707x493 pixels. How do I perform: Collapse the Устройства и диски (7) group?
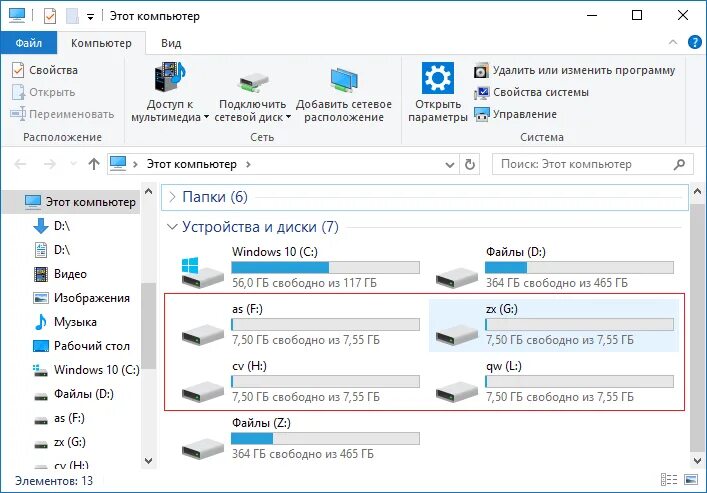point(172,226)
